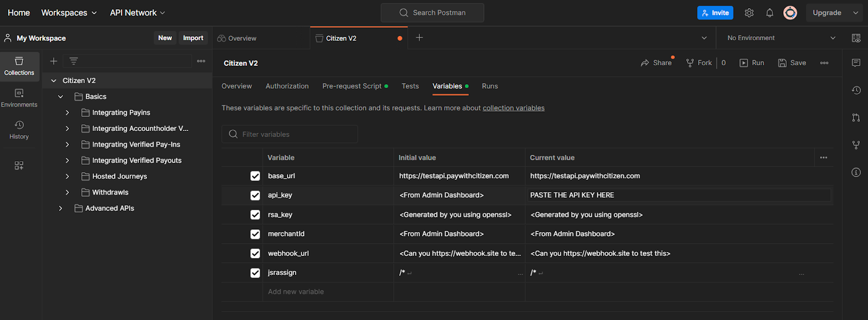
Task: Click the Share collection button
Action: (x=656, y=63)
